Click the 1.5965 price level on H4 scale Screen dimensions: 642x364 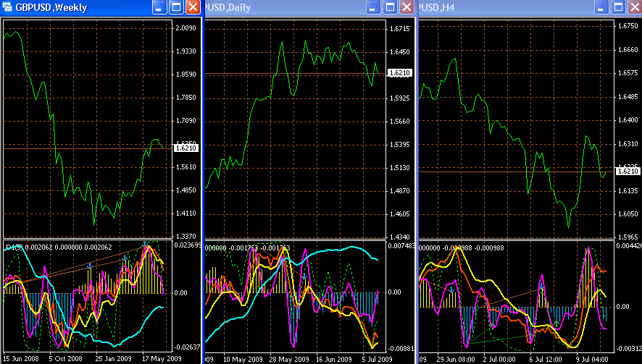click(x=628, y=237)
